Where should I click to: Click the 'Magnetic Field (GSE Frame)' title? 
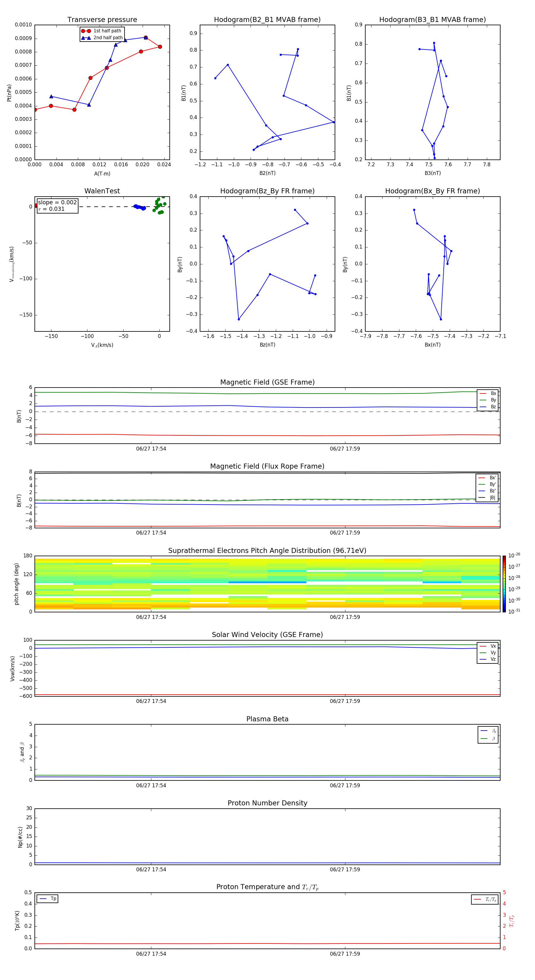(267, 382)
